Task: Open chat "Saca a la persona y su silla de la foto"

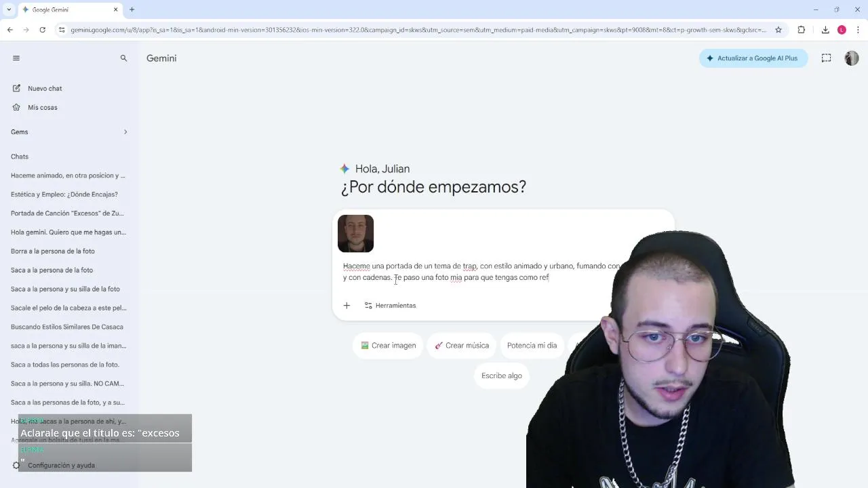Action: tap(65, 289)
